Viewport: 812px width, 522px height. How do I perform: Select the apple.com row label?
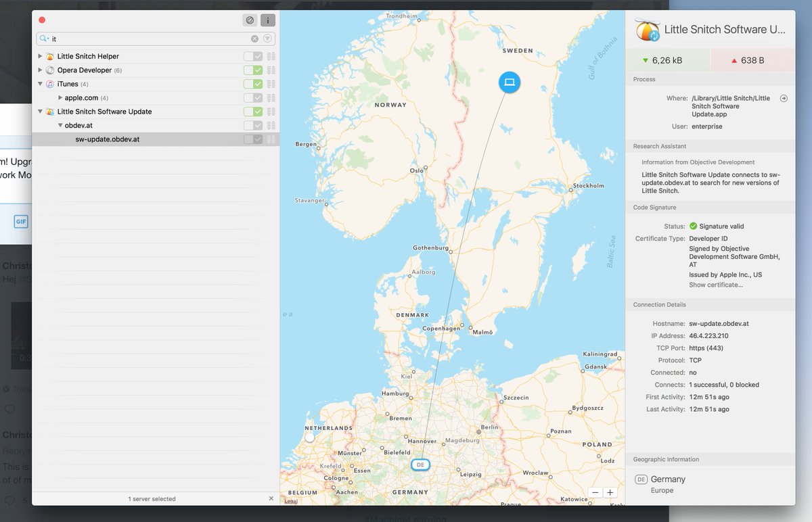click(x=82, y=98)
